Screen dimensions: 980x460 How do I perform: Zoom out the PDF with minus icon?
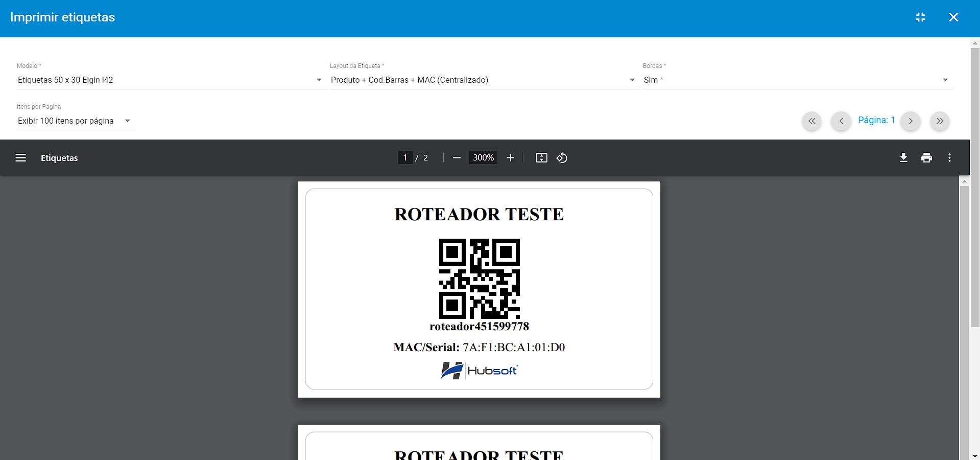(457, 158)
